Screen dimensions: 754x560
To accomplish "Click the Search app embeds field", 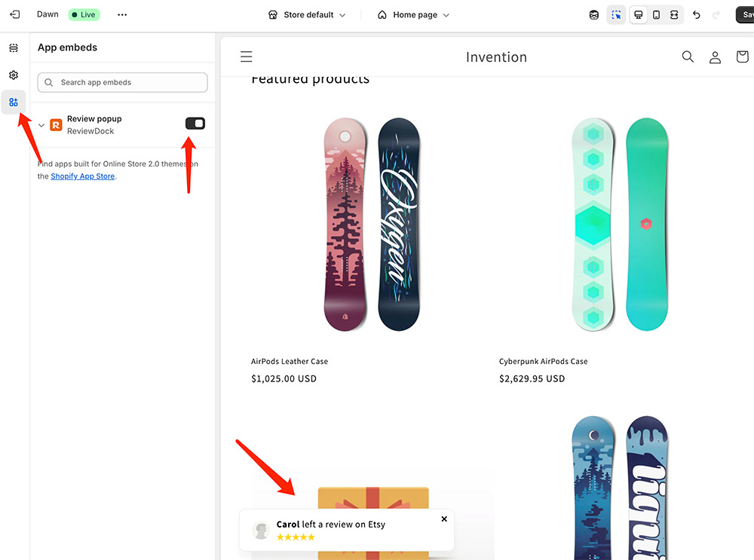I will [122, 82].
